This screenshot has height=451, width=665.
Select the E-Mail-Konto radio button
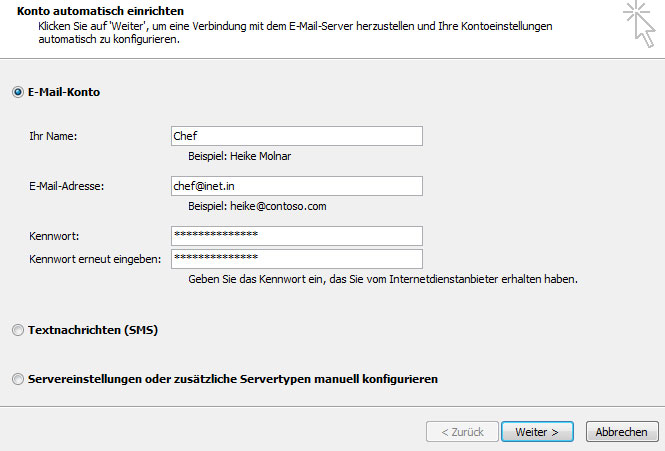(x=17, y=92)
